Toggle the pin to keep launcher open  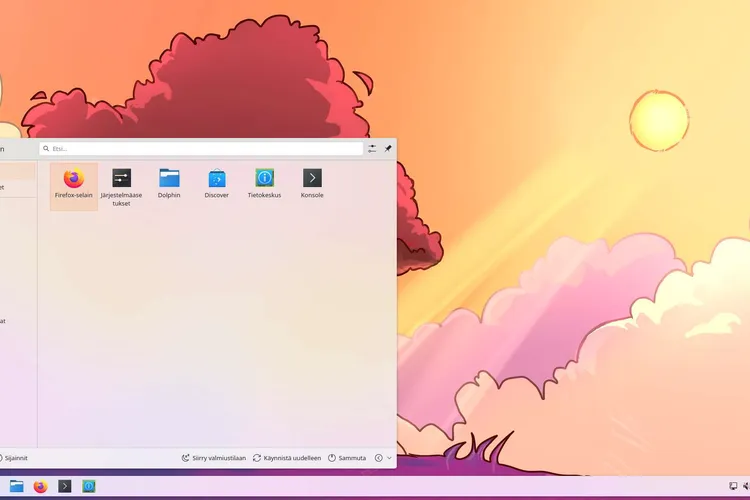388,148
